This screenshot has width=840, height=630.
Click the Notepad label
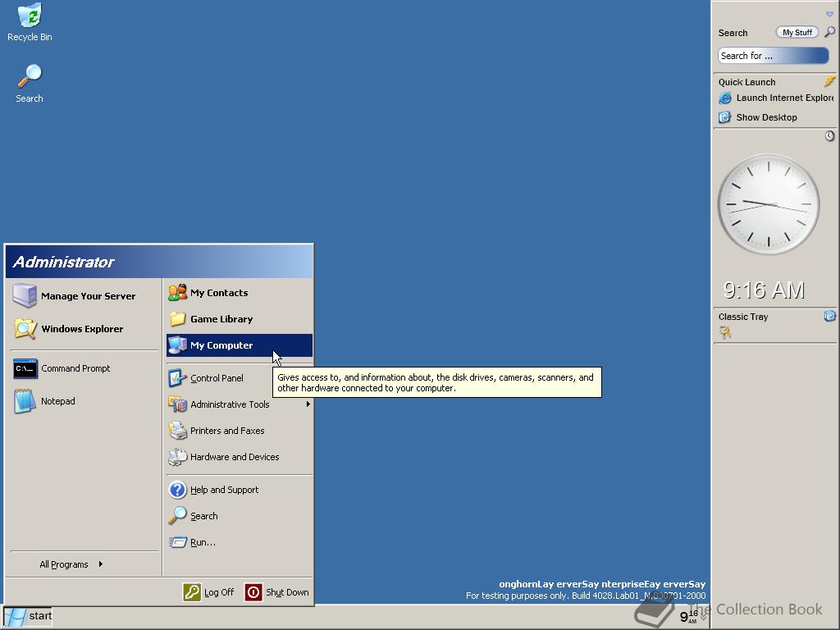(x=58, y=401)
